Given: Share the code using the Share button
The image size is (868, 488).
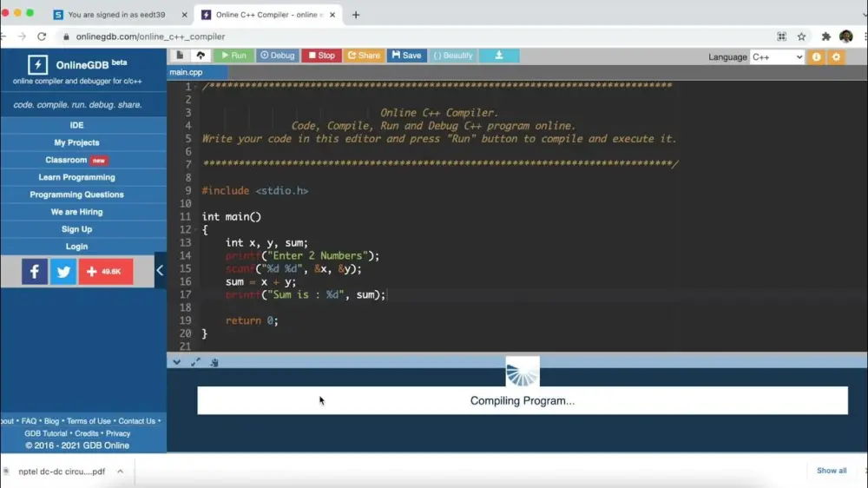Looking at the screenshot, I should pos(364,56).
